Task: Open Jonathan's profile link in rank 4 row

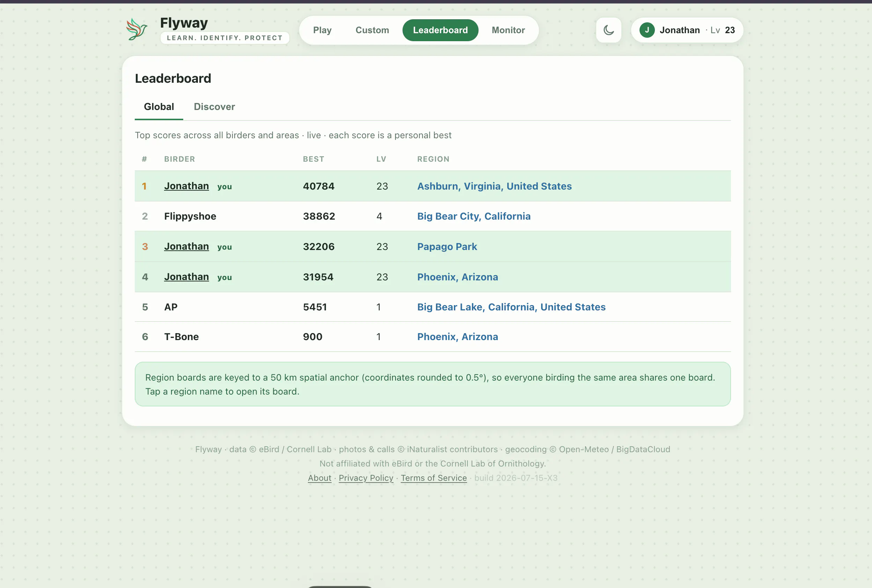Action: [x=186, y=277]
